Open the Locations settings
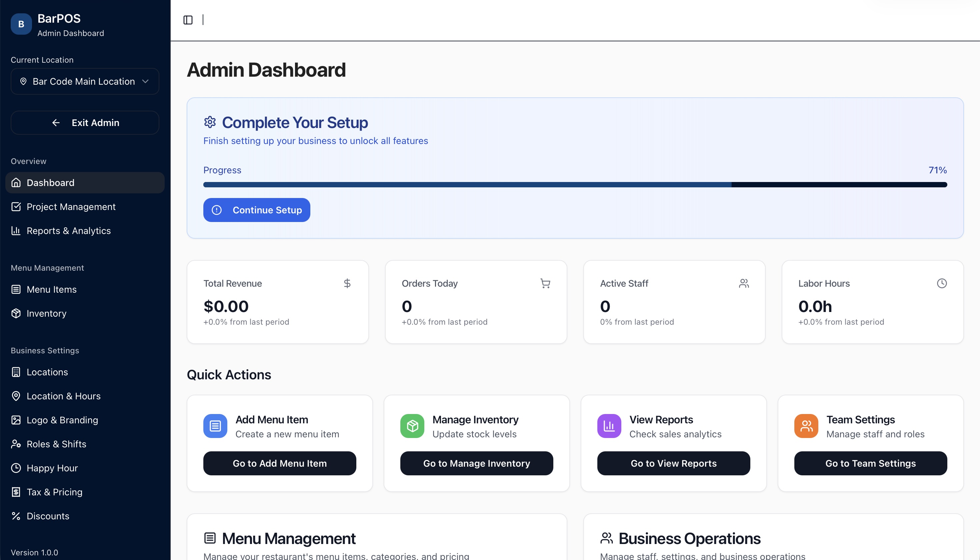Viewport: 980px width, 560px height. pos(85,372)
